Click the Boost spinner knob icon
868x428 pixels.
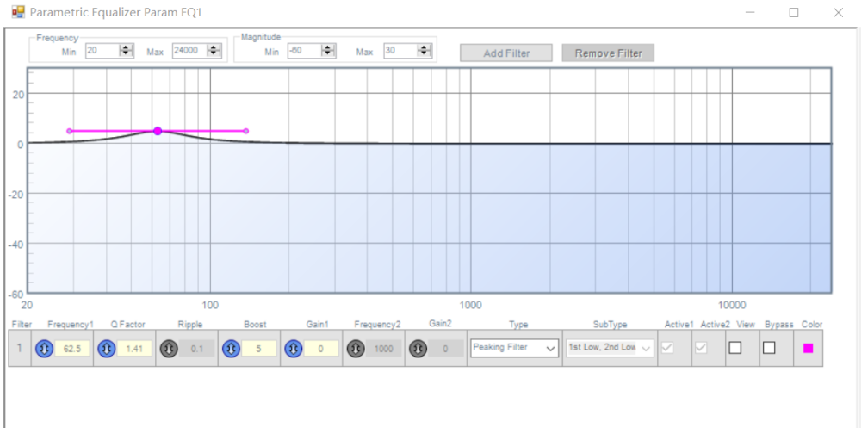point(232,349)
